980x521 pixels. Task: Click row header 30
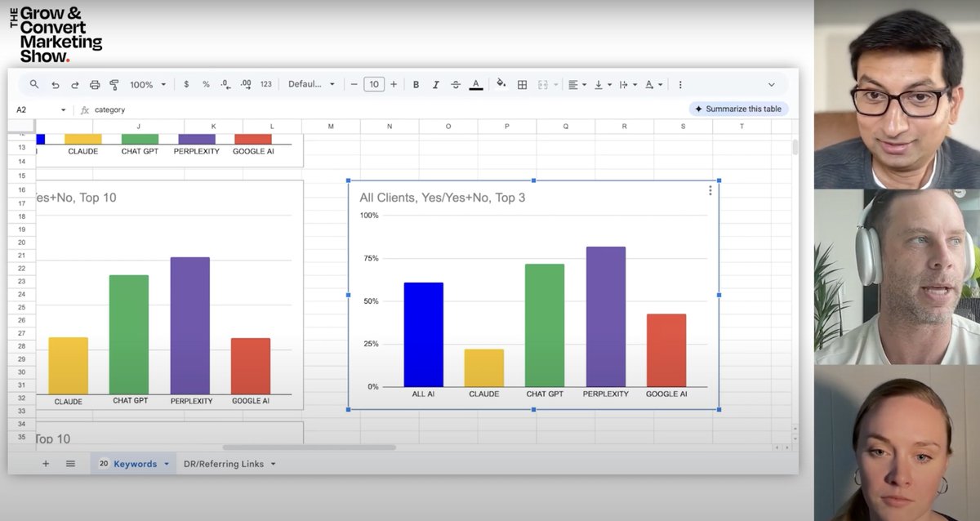click(x=21, y=372)
